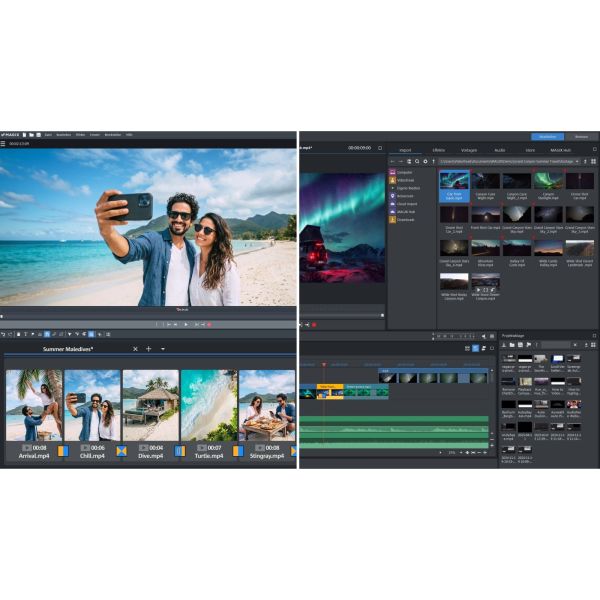The width and height of the screenshot is (600, 600).
Task: Open the hamburger menu above beach preview
Action: pyautogui.click(x=3, y=144)
